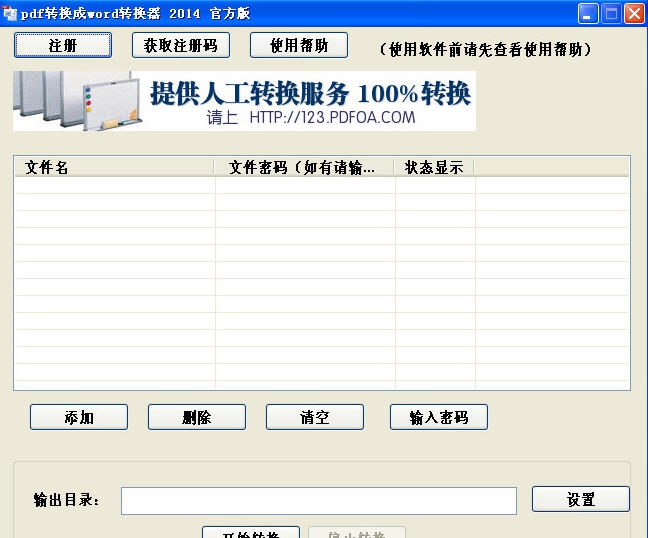Click 添加 to add a file

(79, 417)
